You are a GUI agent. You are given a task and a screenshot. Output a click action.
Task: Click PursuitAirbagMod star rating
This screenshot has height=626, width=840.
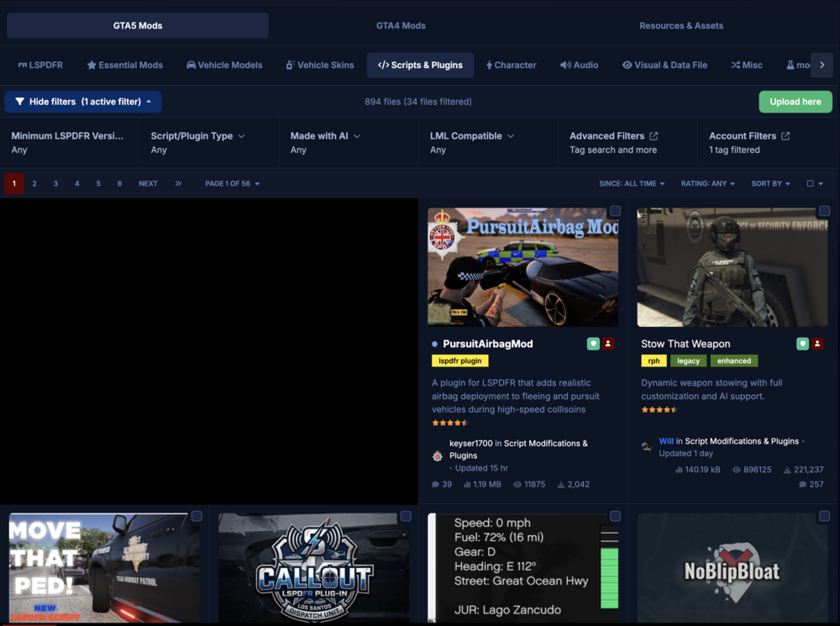pos(449,423)
